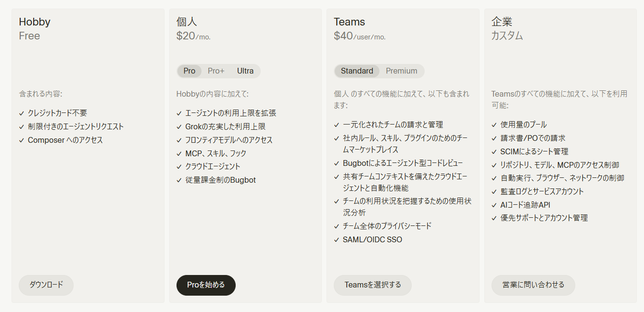Screen dimensions: 644x312
Task: Click the 営業に問い合わせる button
Action: click(x=533, y=285)
